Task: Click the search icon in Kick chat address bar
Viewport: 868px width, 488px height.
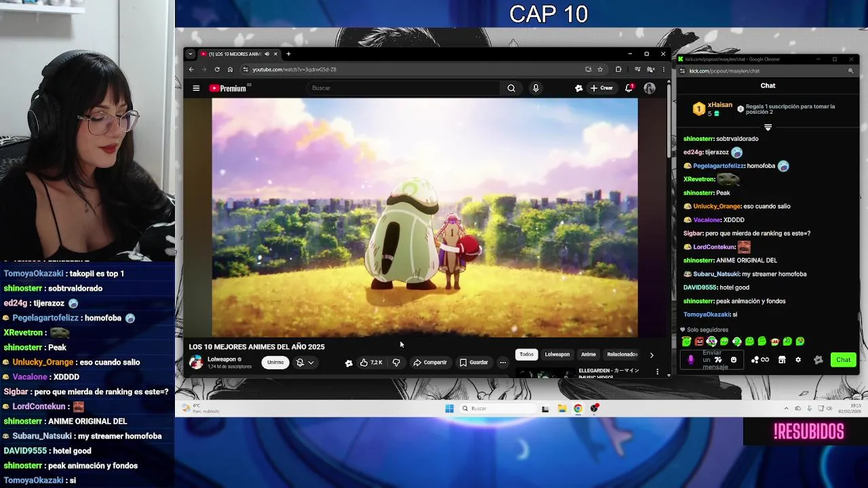Action: tap(850, 70)
